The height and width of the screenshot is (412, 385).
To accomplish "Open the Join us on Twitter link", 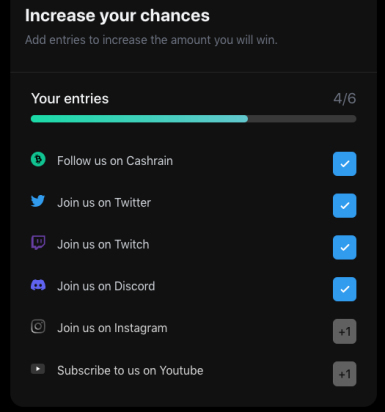I will click(104, 203).
